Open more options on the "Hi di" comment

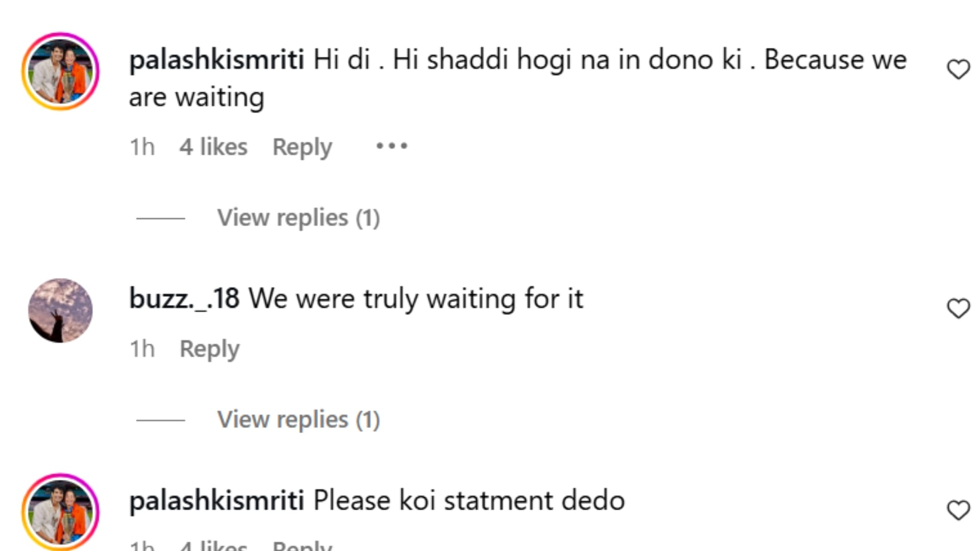tap(391, 146)
